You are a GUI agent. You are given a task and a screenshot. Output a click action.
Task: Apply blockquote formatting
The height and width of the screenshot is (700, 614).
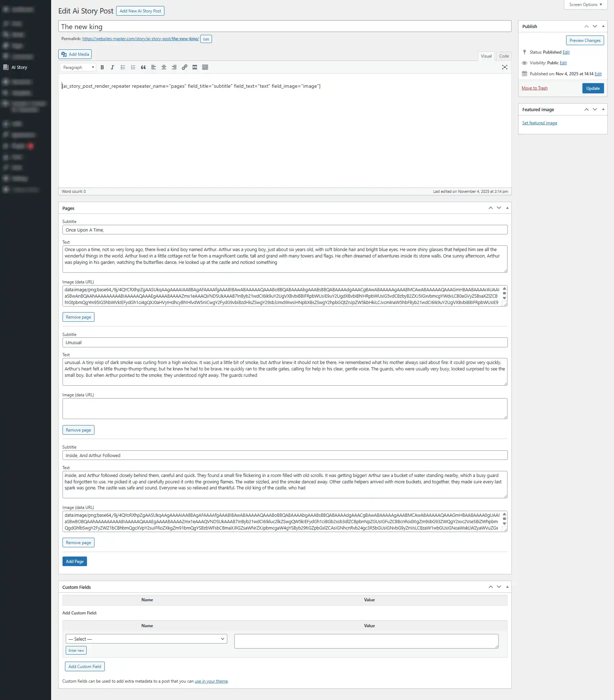point(143,67)
